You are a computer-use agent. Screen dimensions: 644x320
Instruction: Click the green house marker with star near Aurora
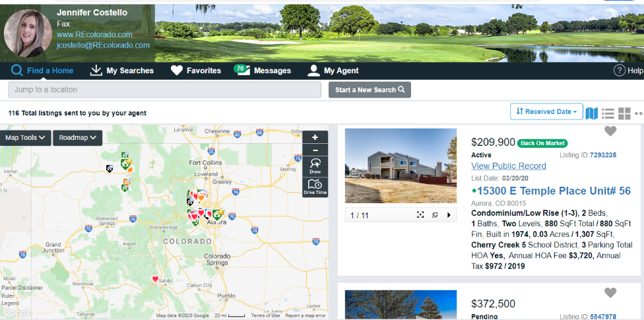(217, 214)
